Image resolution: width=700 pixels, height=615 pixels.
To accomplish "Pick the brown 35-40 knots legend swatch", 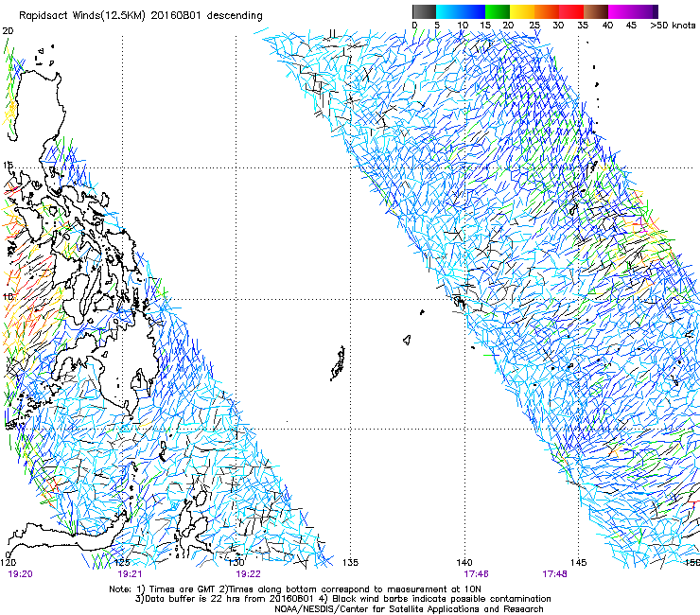I will tap(596, 11).
